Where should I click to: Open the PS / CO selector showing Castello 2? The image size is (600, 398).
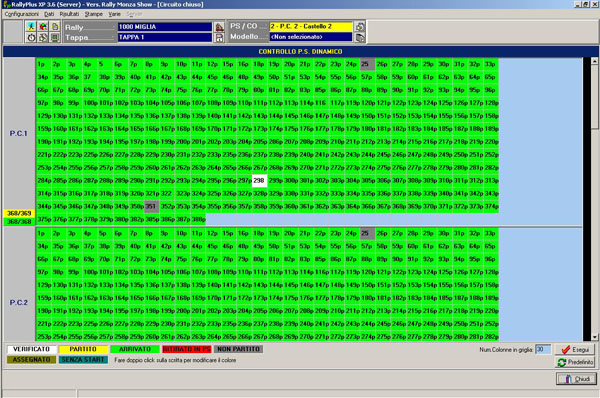coord(311,26)
